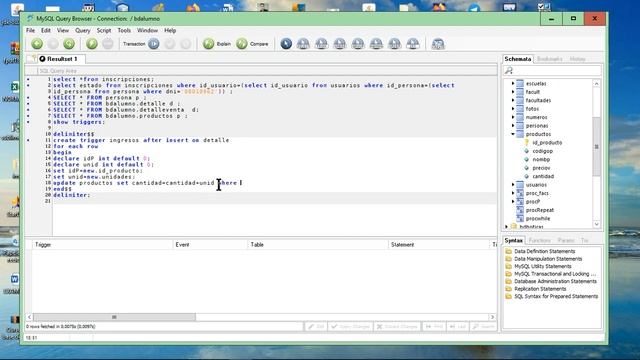Expand the escuelas table node

[513, 83]
